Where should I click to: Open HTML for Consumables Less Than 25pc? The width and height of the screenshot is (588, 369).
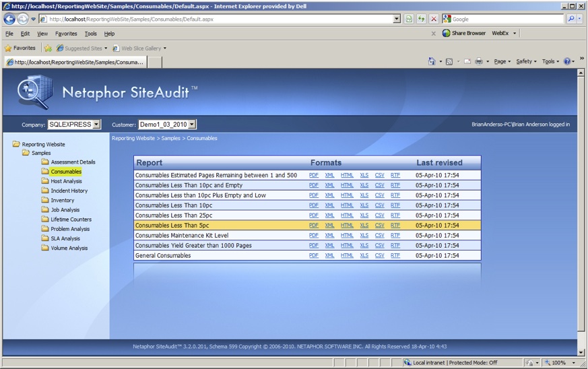[347, 215]
